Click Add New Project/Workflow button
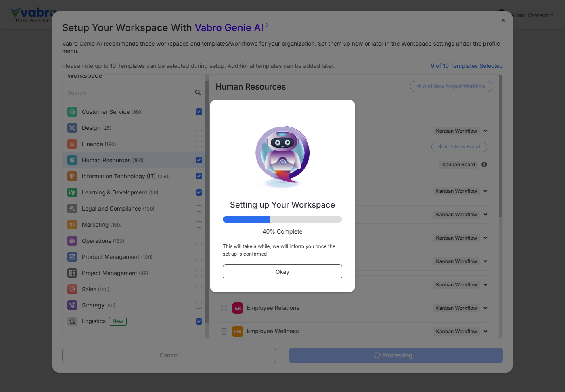 (x=451, y=86)
